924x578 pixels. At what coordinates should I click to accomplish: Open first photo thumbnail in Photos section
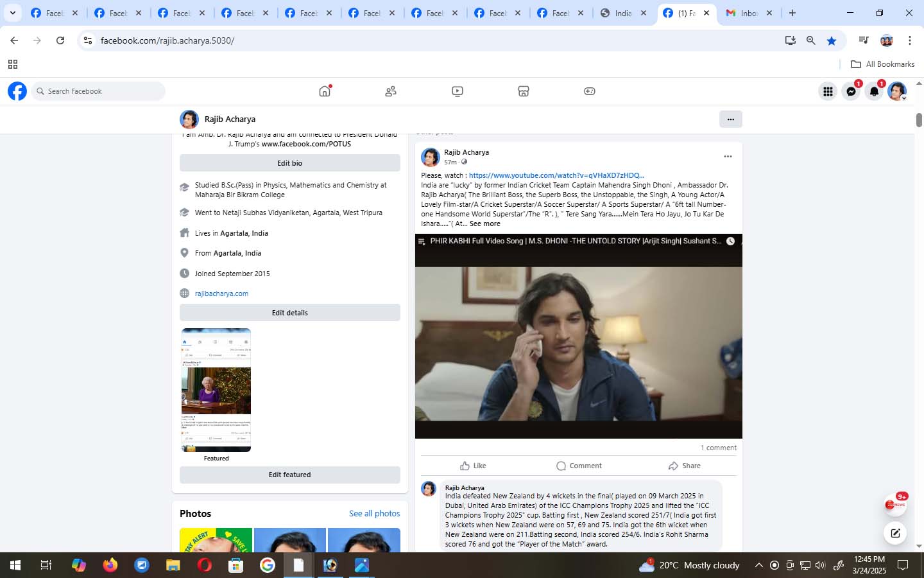click(x=216, y=540)
